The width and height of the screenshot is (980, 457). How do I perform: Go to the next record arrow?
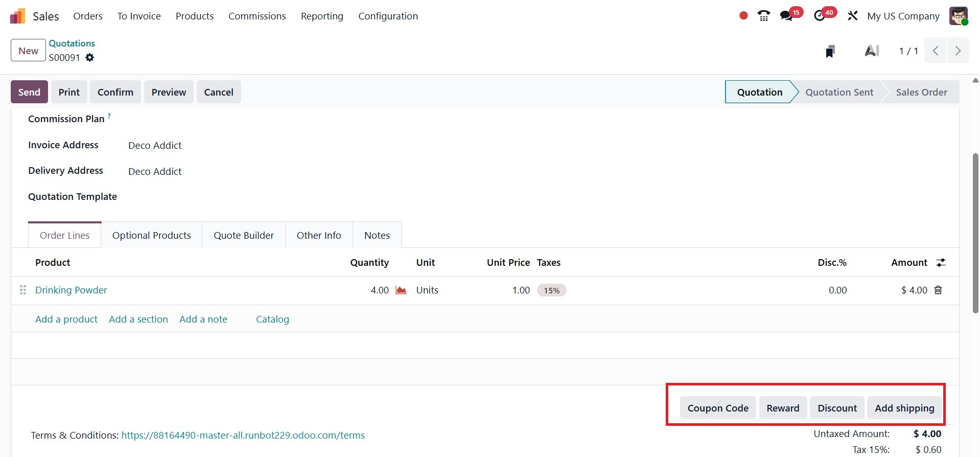pos(958,51)
